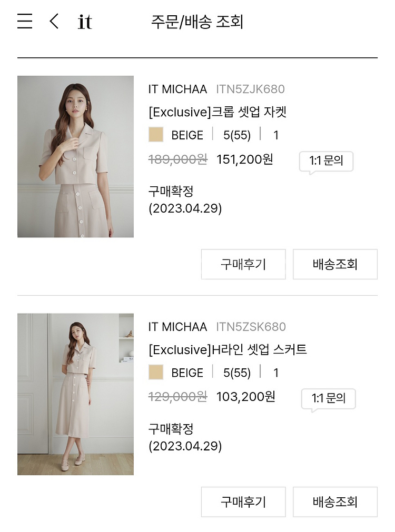Open the H-line skirt product photo

tap(75, 395)
